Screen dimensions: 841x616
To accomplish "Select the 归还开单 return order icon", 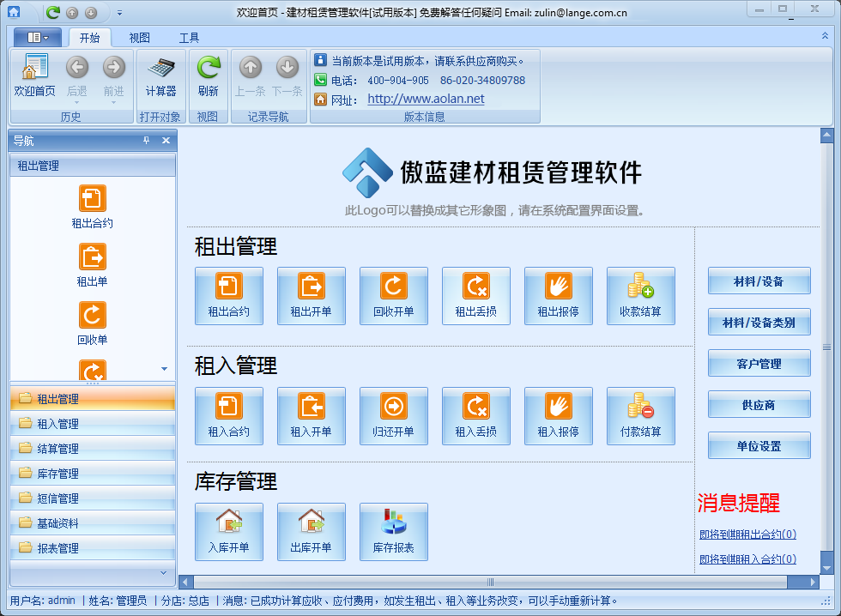I will point(394,416).
